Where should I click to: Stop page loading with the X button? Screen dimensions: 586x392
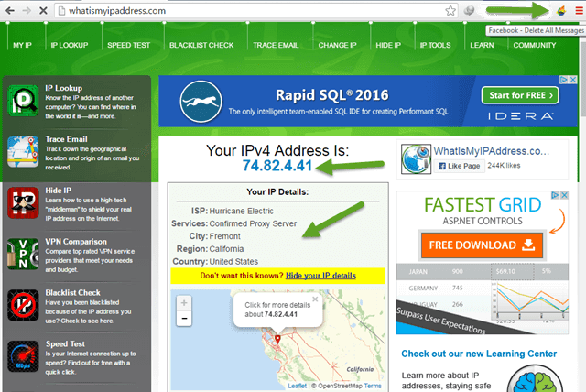[x=43, y=10]
